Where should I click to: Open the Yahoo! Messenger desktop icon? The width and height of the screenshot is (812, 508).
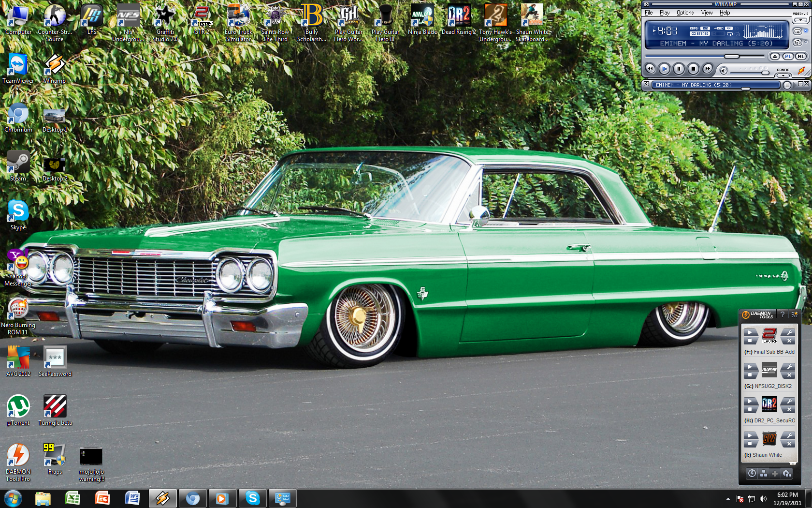[x=18, y=268]
